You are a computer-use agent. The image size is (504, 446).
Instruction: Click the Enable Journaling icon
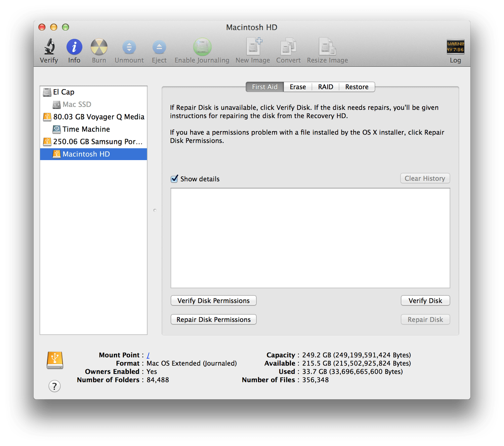click(x=202, y=47)
